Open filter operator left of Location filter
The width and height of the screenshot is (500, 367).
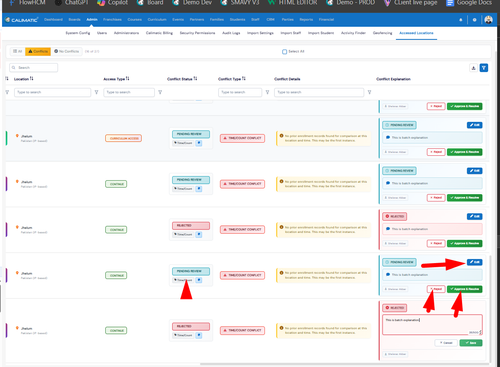[x=7, y=92]
